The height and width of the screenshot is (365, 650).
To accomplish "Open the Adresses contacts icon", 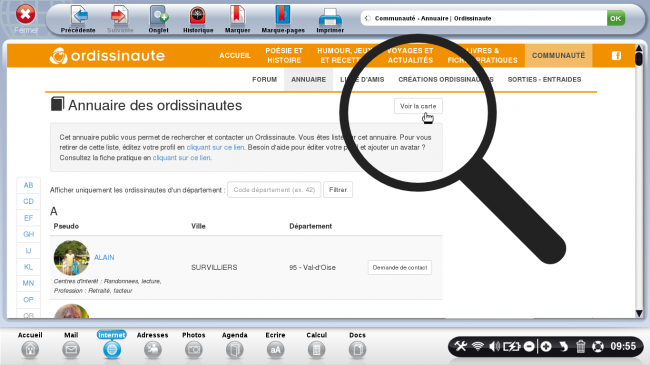I will [x=153, y=350].
